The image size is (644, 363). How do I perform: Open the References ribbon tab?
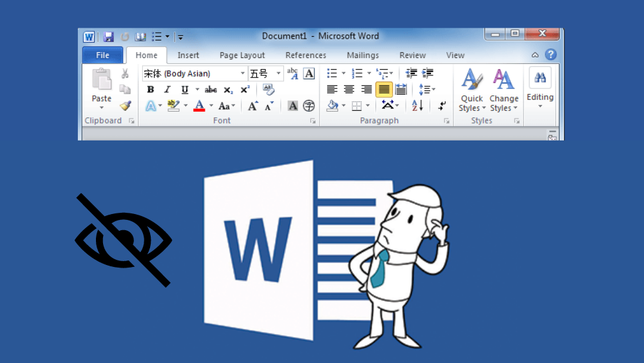[305, 55]
